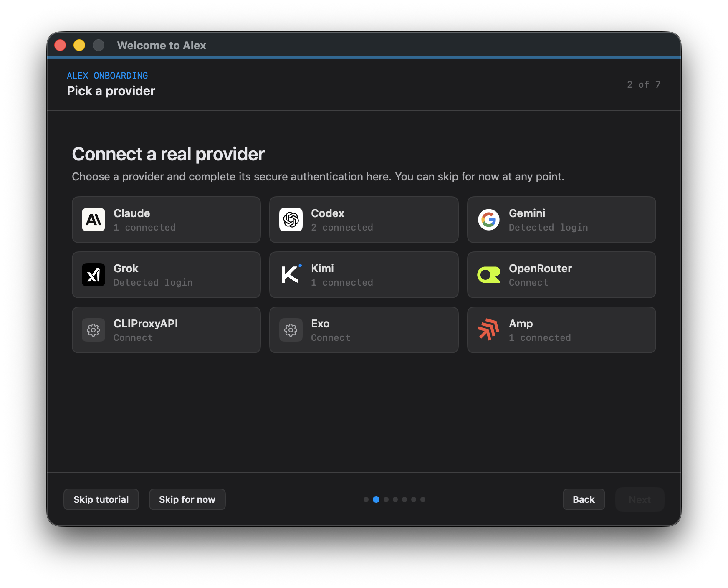The height and width of the screenshot is (588, 728).
Task: Click 'Detected login' status under Gemini
Action: point(548,227)
